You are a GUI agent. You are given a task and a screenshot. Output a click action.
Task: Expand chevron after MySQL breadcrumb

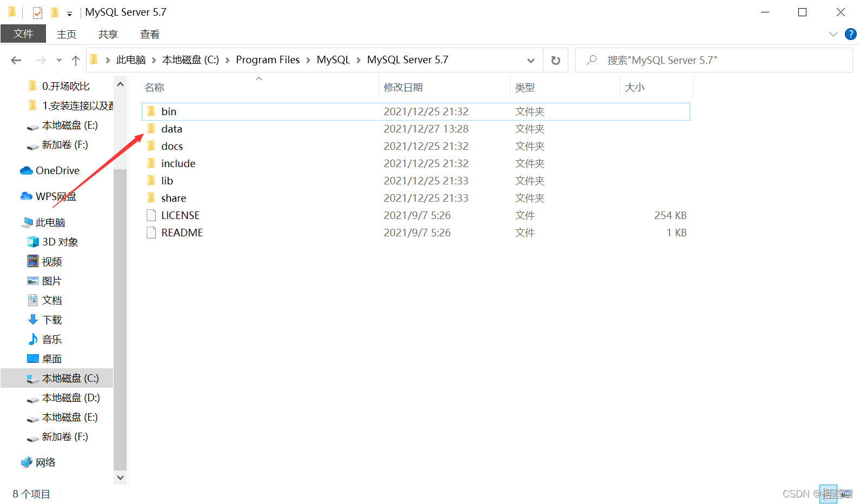358,60
